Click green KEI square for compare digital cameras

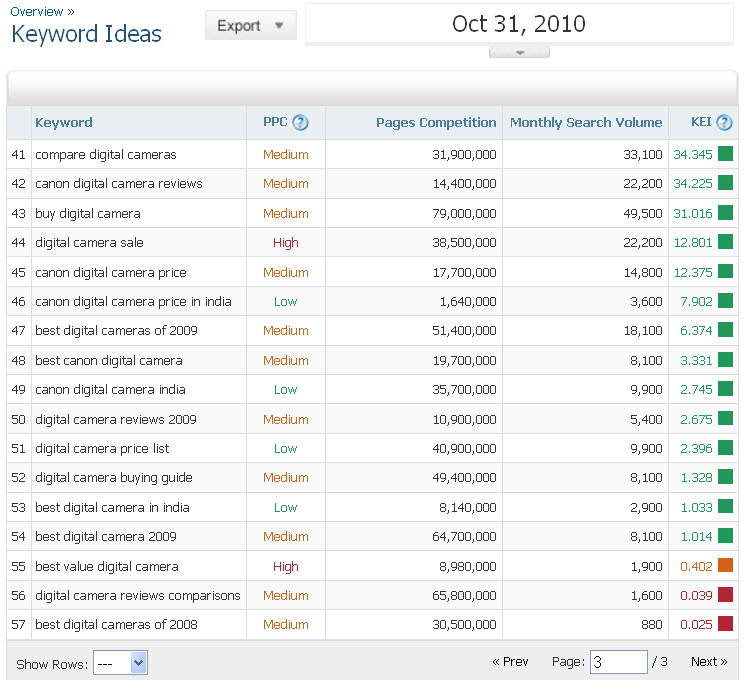(725, 154)
